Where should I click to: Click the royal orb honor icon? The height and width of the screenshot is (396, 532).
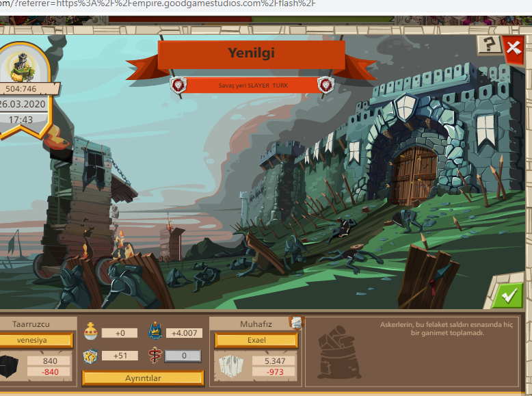(x=90, y=332)
